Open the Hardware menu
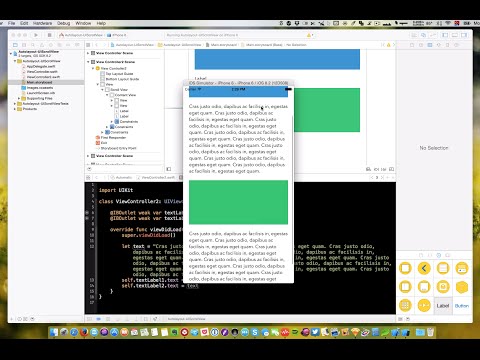Image resolution: width=480 pixels, height=360 pixels. pyautogui.click(x=42, y=23)
